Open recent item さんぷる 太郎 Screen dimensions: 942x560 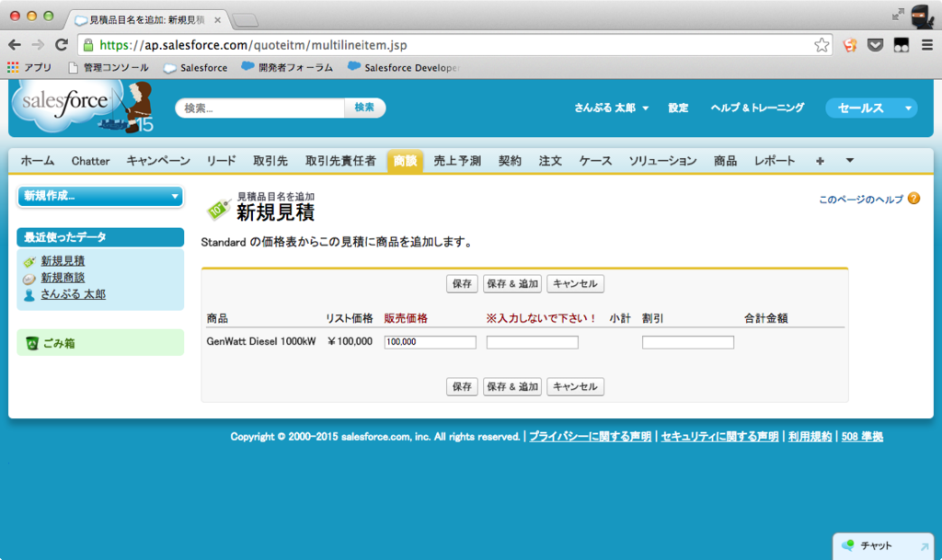pyautogui.click(x=74, y=294)
